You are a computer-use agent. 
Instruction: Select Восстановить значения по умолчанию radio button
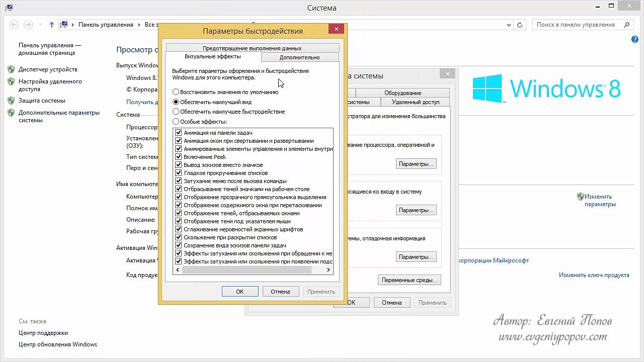(x=176, y=92)
